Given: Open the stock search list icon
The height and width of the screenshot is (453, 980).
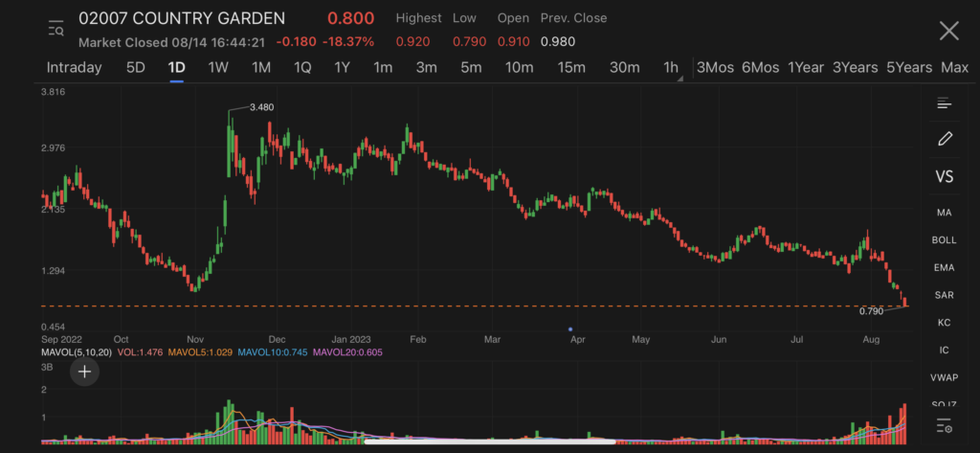Looking at the screenshot, I should click(56, 28).
